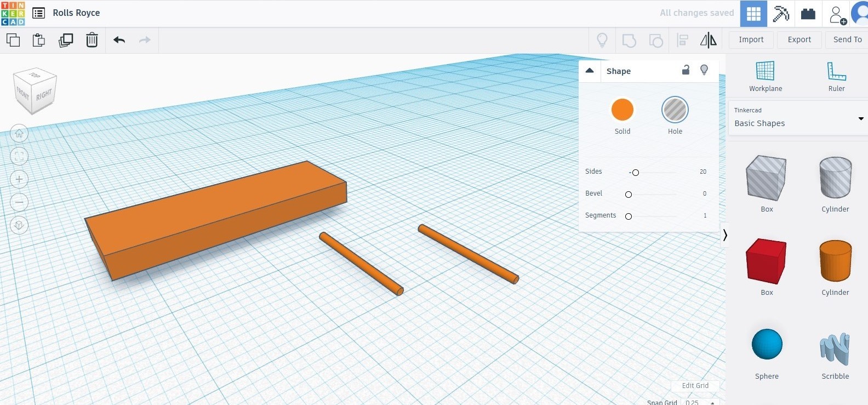Open the Align tool
The height and width of the screenshot is (405, 868).
[683, 40]
